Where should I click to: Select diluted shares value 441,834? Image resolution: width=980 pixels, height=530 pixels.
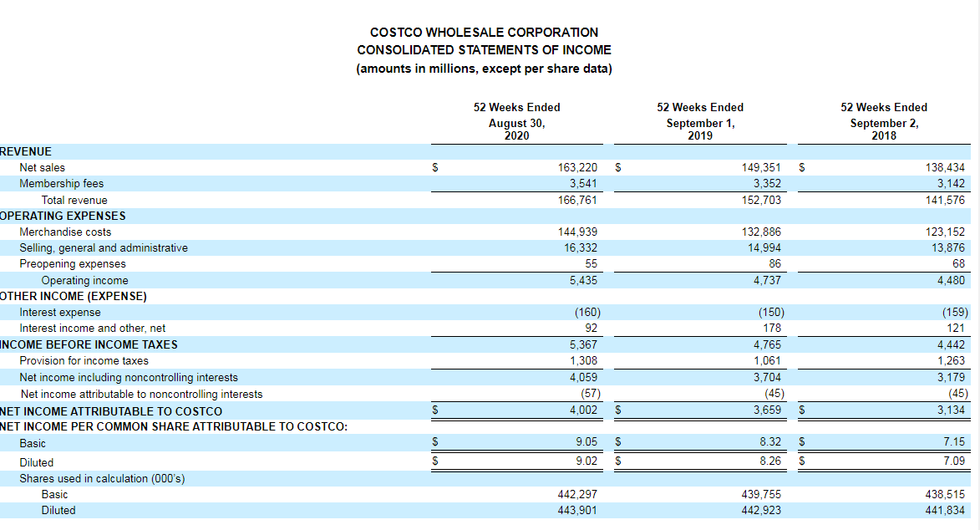pos(944,511)
